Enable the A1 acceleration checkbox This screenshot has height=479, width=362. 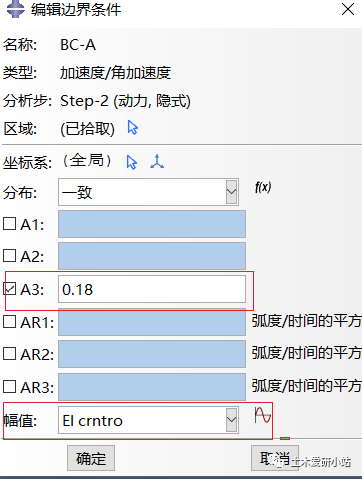coord(10,224)
